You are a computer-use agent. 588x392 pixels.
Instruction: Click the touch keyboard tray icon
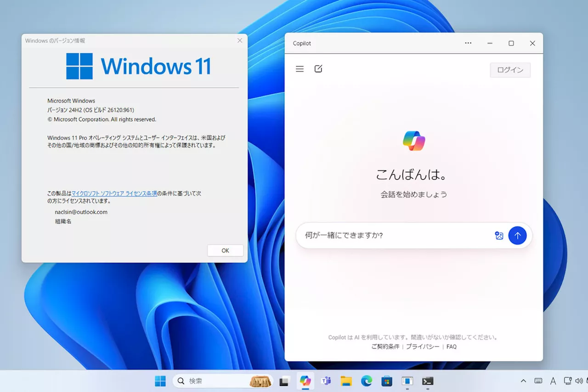click(x=538, y=381)
